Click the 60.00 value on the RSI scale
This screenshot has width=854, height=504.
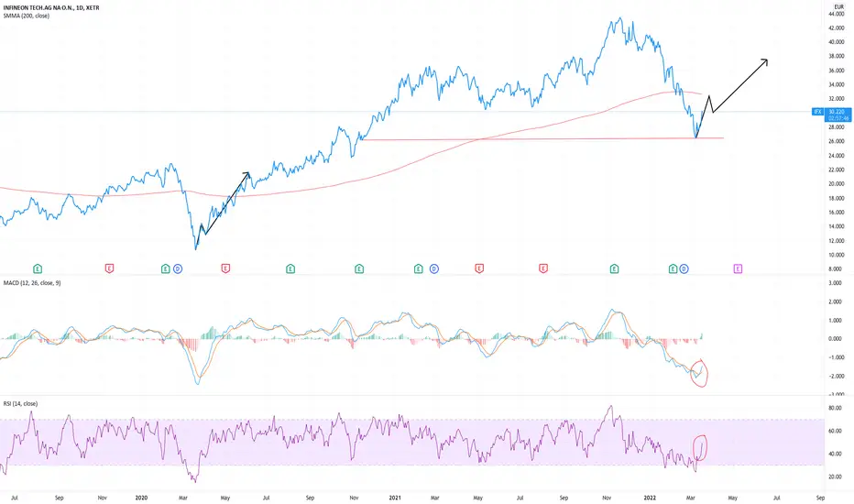[x=835, y=431]
